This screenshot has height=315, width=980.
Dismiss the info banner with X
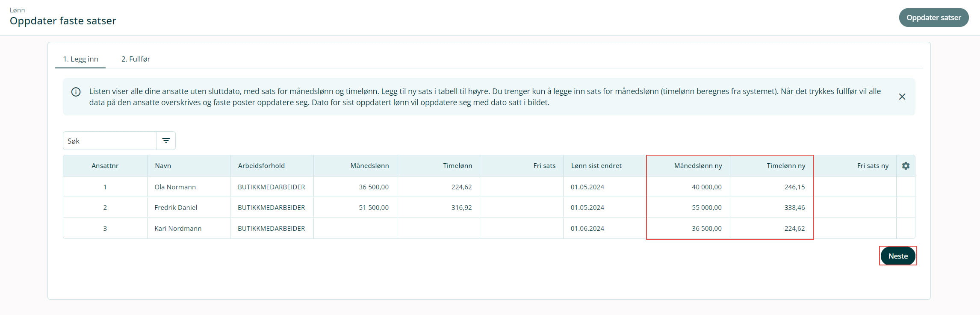click(x=902, y=97)
